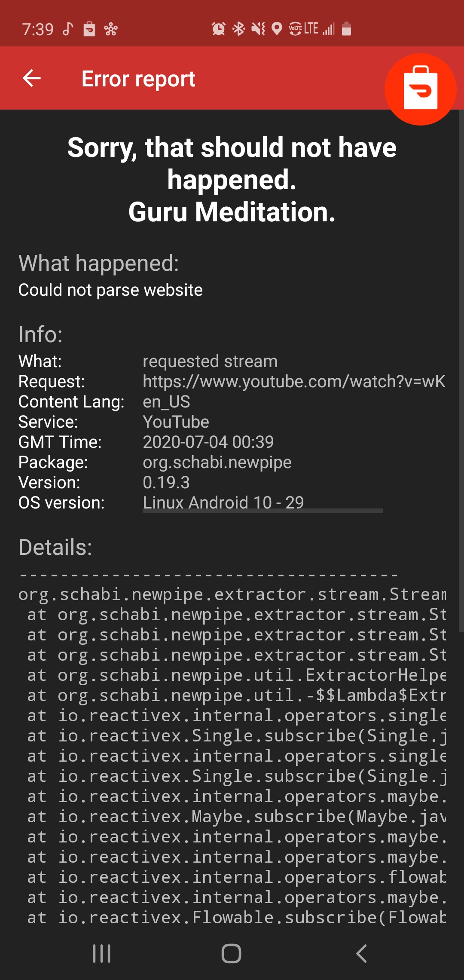Open the YouTube watch URL in Request field

click(x=294, y=381)
